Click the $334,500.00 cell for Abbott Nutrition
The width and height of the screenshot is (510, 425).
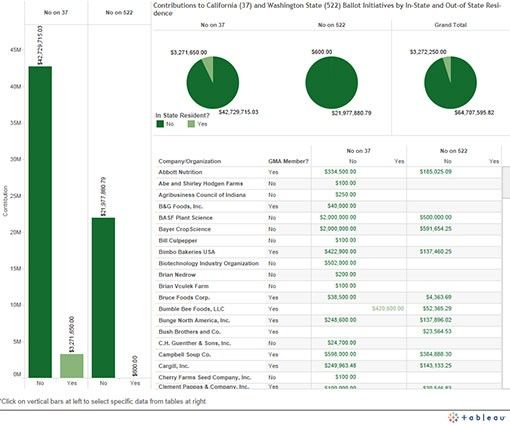[340, 172]
